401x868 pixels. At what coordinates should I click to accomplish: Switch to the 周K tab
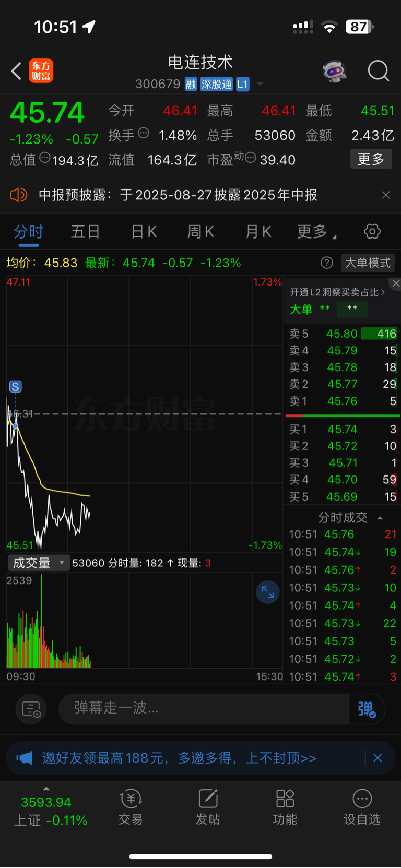click(200, 231)
